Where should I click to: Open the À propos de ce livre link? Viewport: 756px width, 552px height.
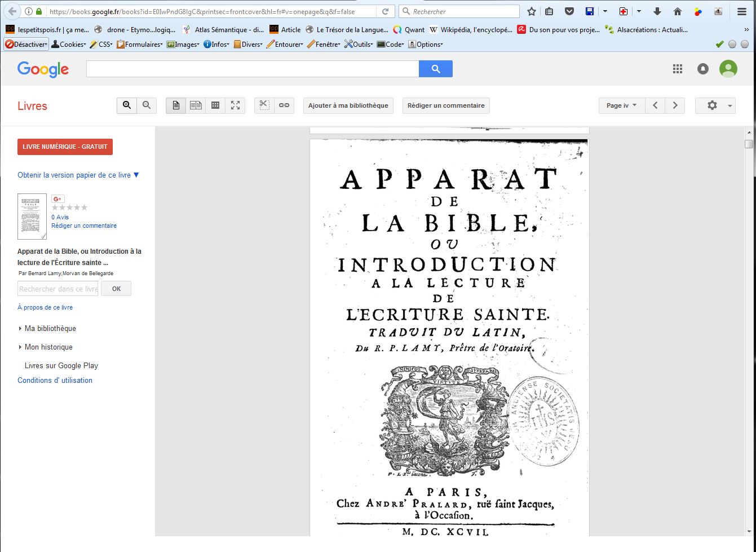pyautogui.click(x=45, y=307)
